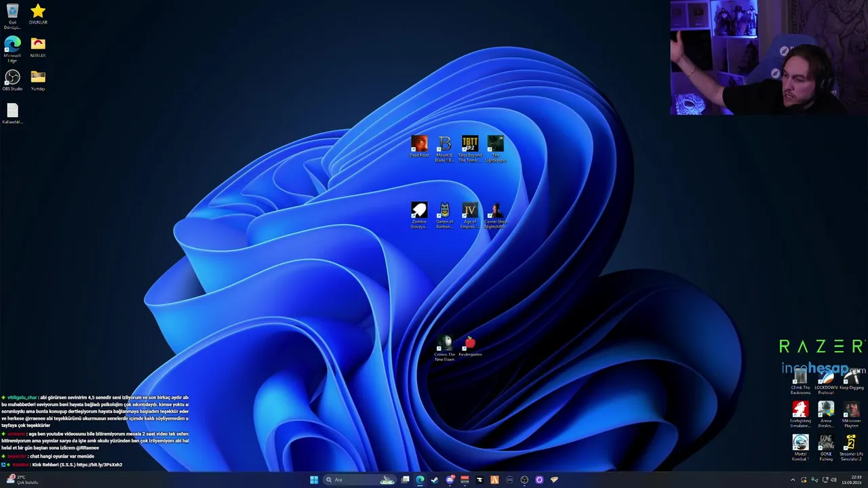Click the taskbar search box 'Ara'
Image resolution: width=868 pixels, height=488 pixels.
click(359, 480)
